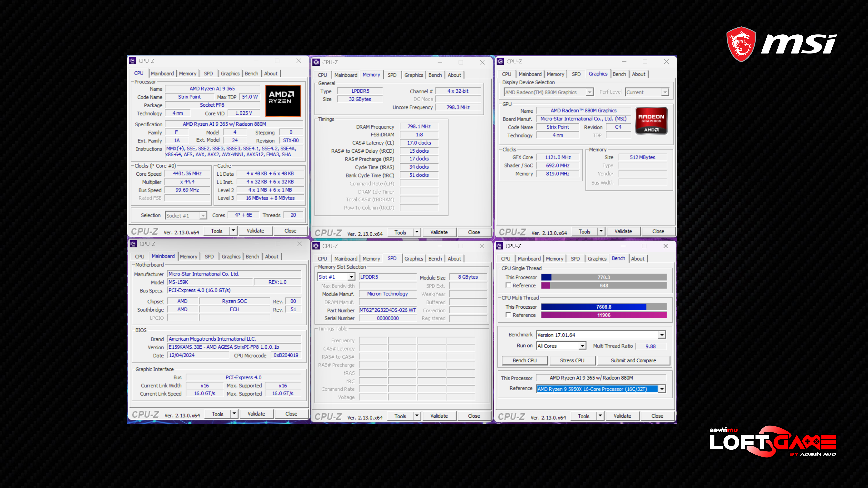Click the Part Number field MT62F2G32D4DS-026 WT

click(x=387, y=310)
